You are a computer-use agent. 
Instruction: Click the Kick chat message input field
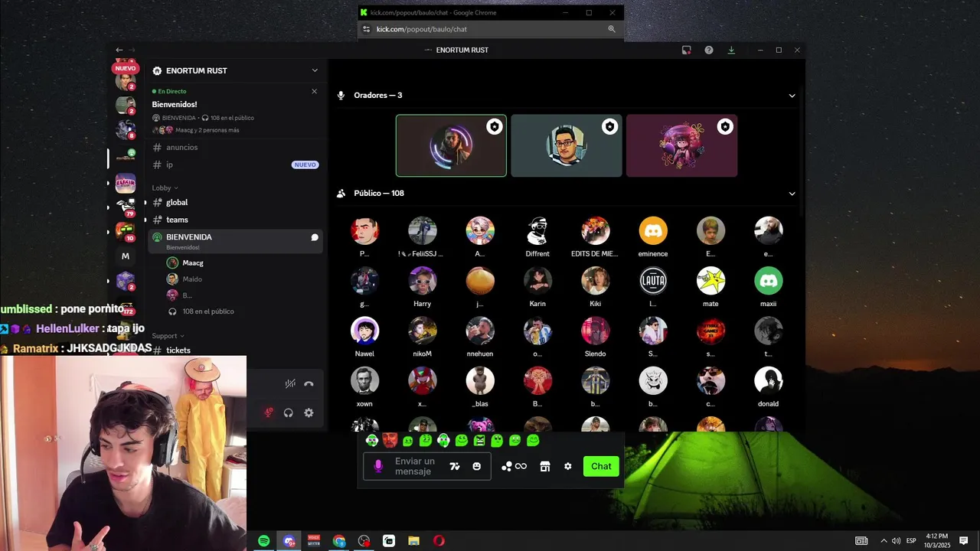point(417,466)
